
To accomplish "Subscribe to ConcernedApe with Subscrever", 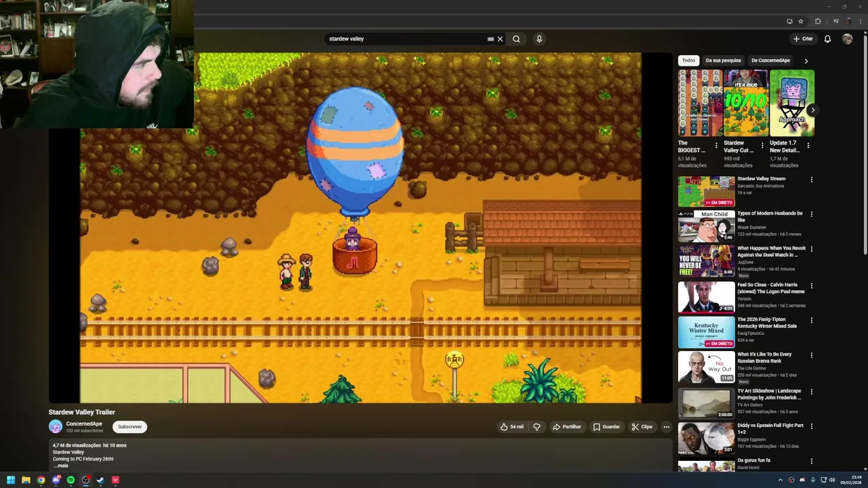I will (130, 427).
